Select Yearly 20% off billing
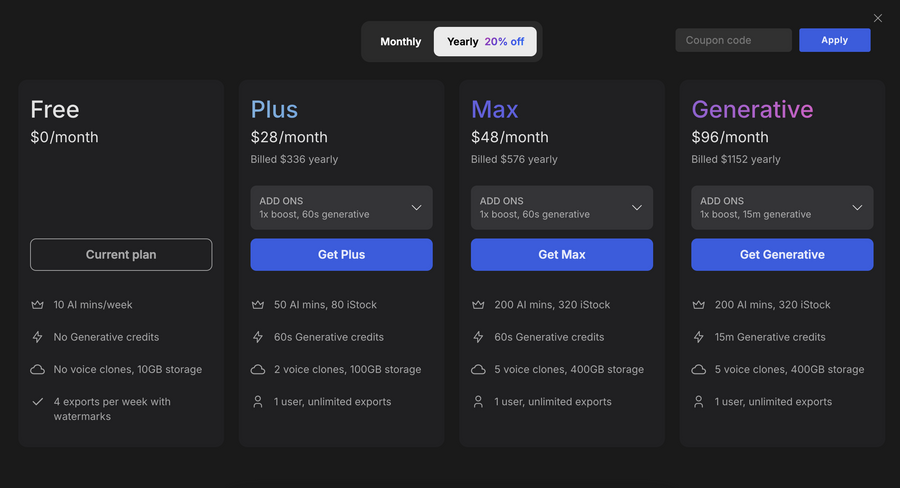900x488 pixels. tap(485, 42)
